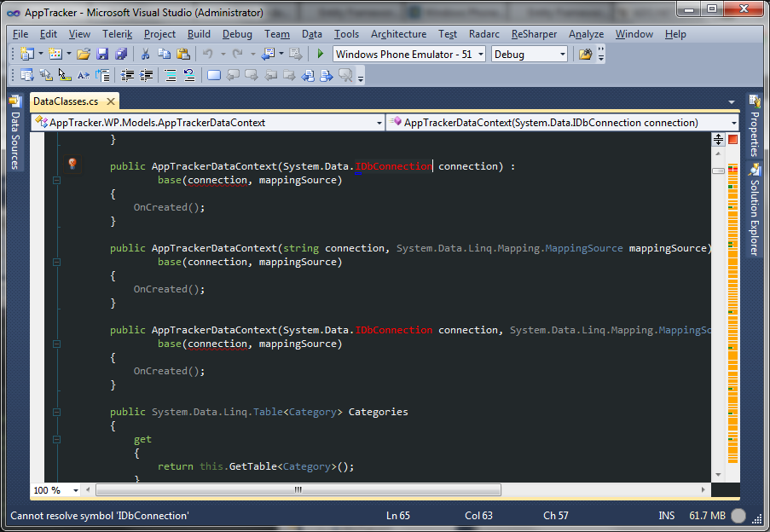Click the Add New Item toolbar icon

(55, 54)
